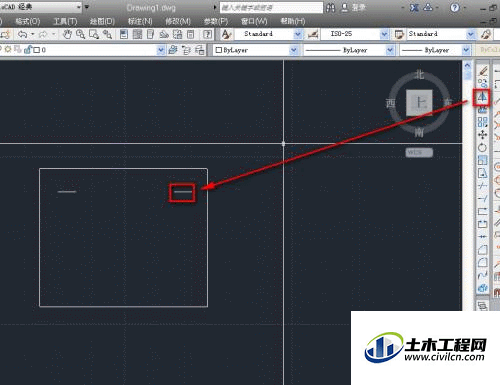This screenshot has width=500, height=385.
Task: Select the Break at Point tool
Action: (482, 211)
